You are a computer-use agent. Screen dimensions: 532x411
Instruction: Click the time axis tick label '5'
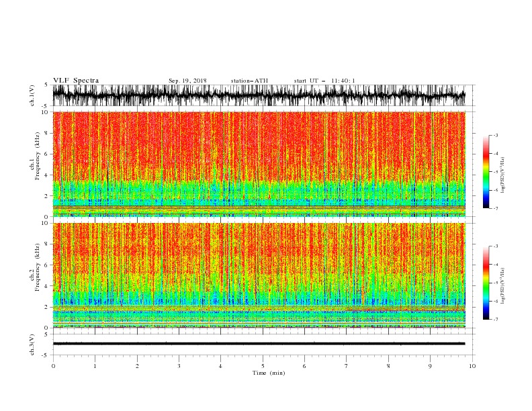263,366
